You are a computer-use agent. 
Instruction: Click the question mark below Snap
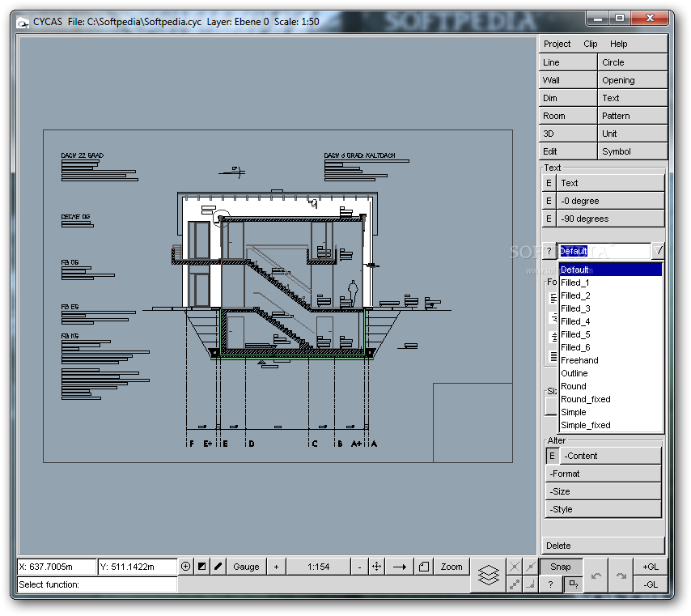[x=550, y=584]
